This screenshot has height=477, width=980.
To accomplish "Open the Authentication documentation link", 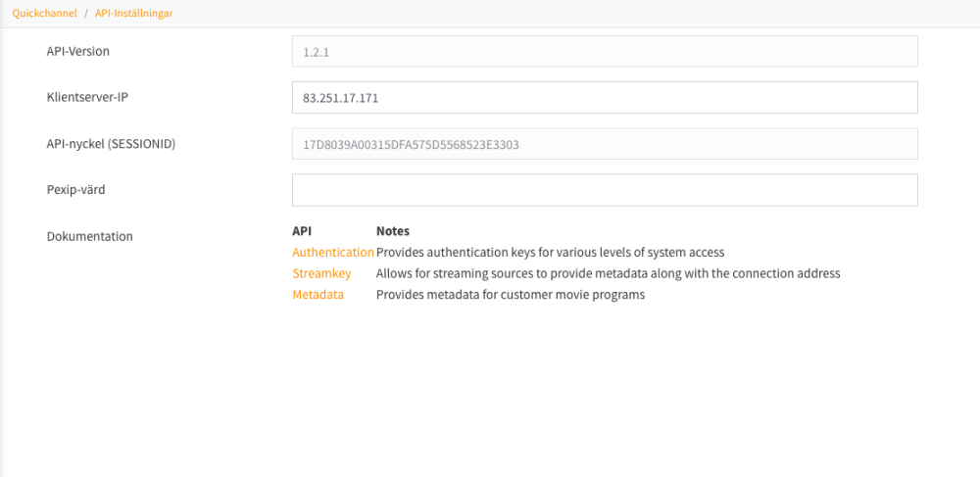I will click(332, 252).
